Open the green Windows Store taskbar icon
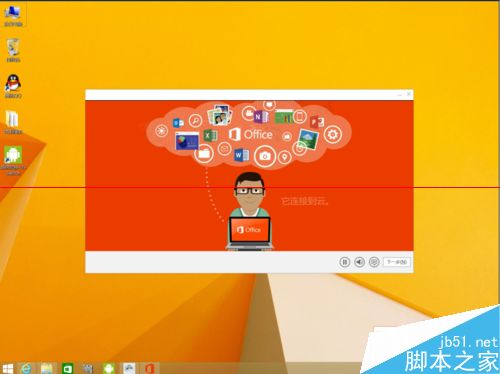Viewport: 500px width, 374px height. pos(68,368)
